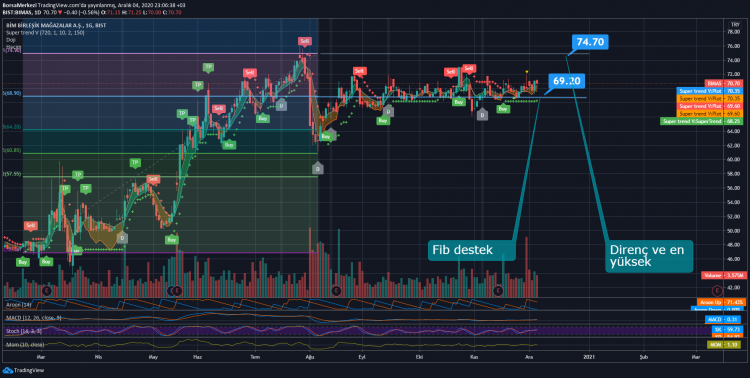Click the 68.90 Fibonacci level label
This screenshot has height=378, width=750.
(x=12, y=94)
